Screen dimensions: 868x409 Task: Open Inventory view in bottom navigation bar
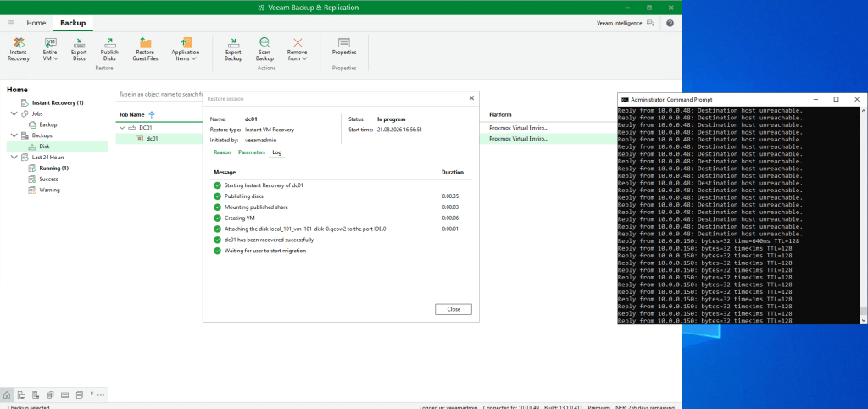(21, 395)
